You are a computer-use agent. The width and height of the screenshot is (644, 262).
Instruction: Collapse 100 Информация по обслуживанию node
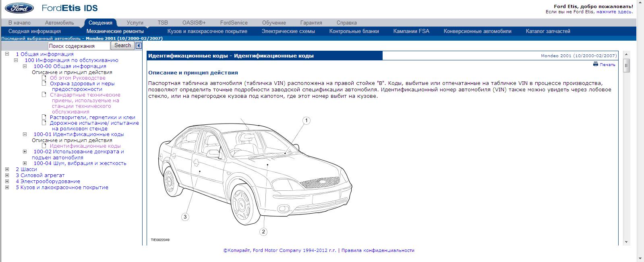[x=16, y=60]
